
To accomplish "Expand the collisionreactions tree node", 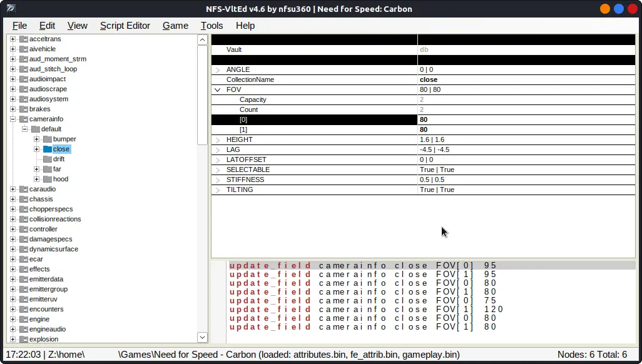I will 13,219.
